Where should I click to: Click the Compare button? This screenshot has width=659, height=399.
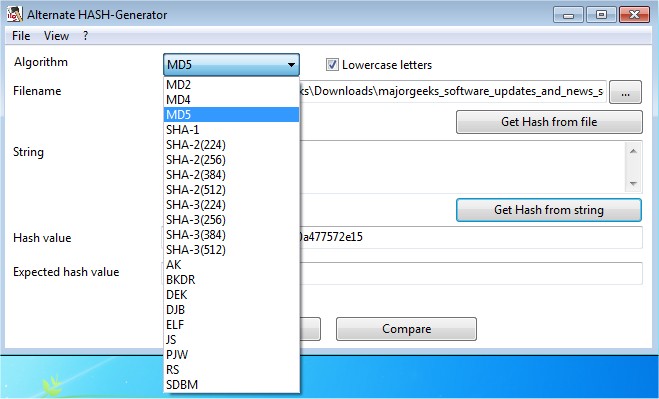(x=406, y=329)
